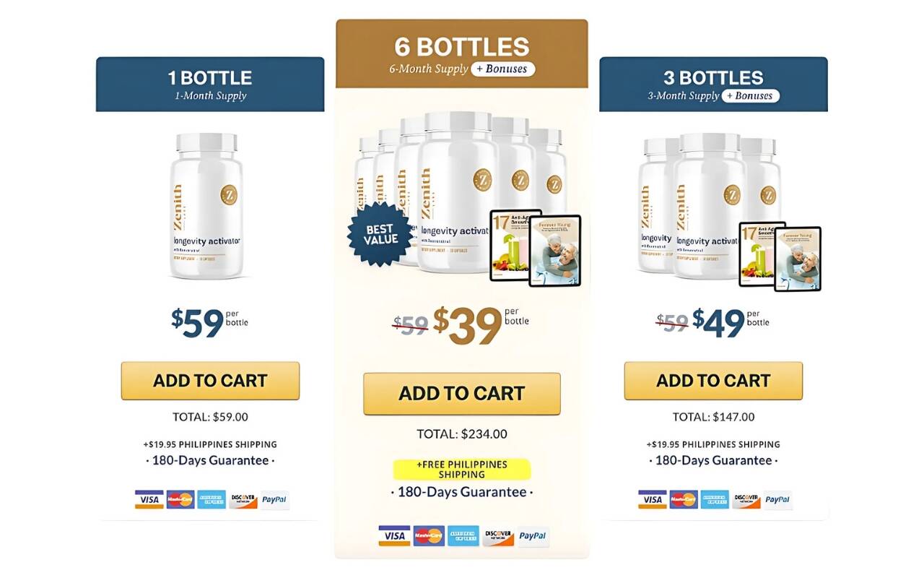Click PayPal icon under 3 Bottles package
This screenshot has width=924, height=578.
[777, 499]
